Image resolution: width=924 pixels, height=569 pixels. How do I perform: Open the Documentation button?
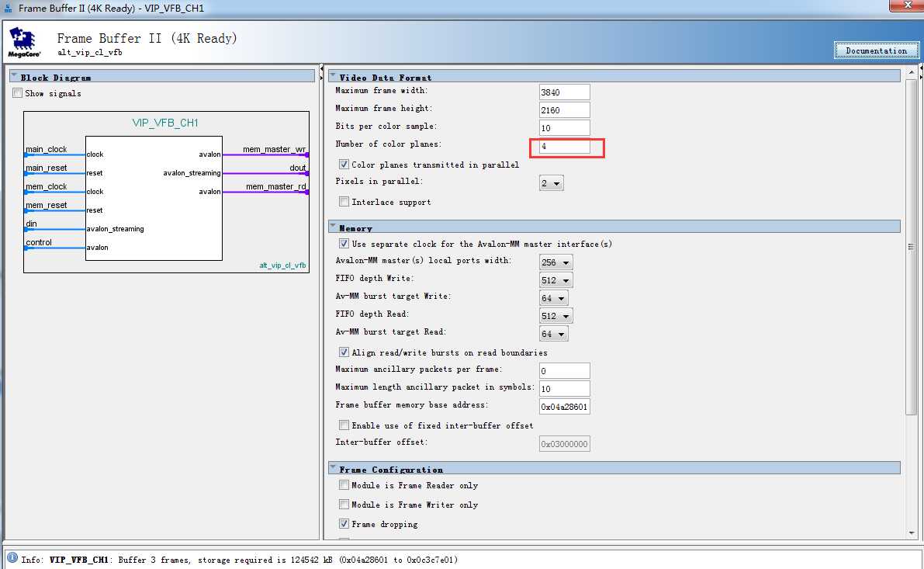876,50
